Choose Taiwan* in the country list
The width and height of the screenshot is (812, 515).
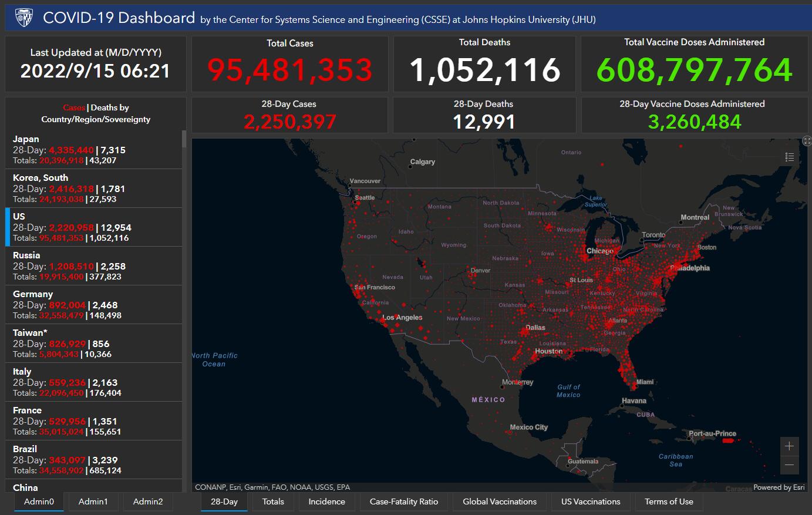click(94, 344)
